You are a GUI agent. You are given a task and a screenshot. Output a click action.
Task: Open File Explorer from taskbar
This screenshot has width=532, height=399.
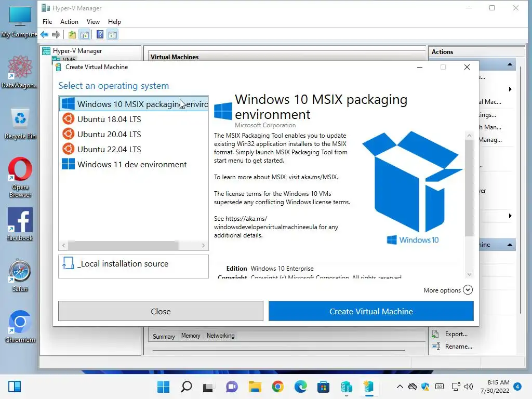pyautogui.click(x=255, y=387)
